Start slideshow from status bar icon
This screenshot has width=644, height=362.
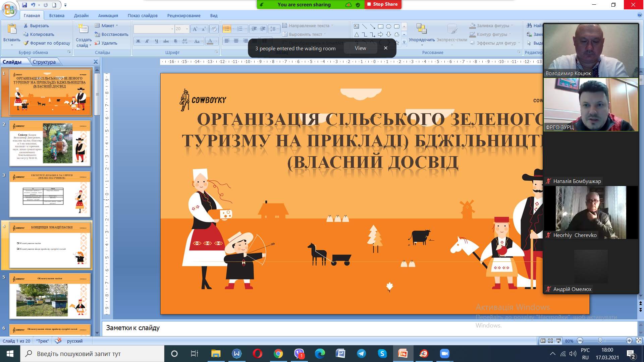tap(558, 341)
